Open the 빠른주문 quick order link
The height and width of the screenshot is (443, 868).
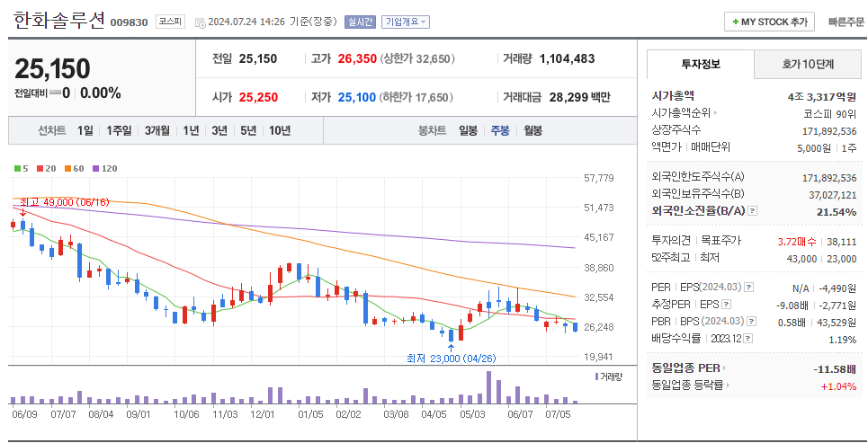coord(846,22)
